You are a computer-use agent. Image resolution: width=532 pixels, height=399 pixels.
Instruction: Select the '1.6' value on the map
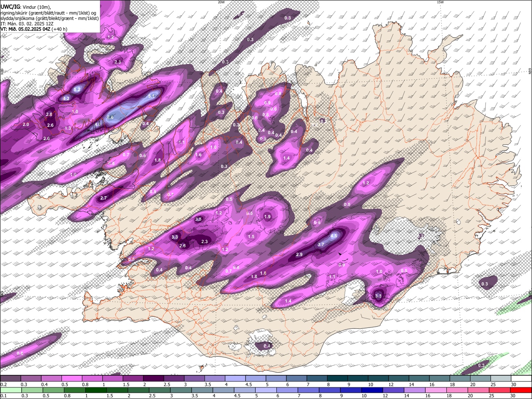(x=198, y=155)
